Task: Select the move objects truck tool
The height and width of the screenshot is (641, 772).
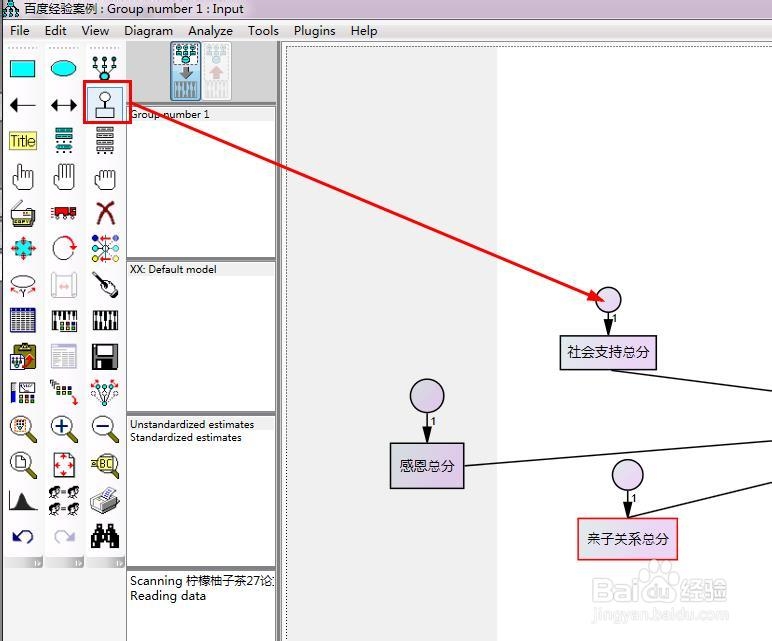Action: (64, 212)
